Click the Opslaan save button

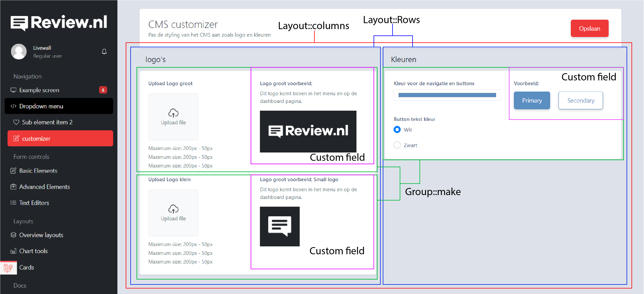coord(590,29)
